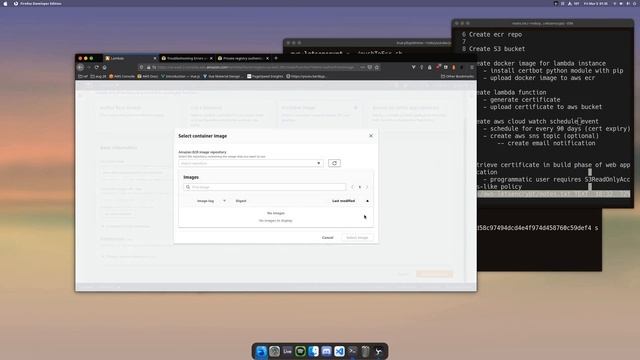Switch to the Troubleshooting Errors tab

click(187, 58)
